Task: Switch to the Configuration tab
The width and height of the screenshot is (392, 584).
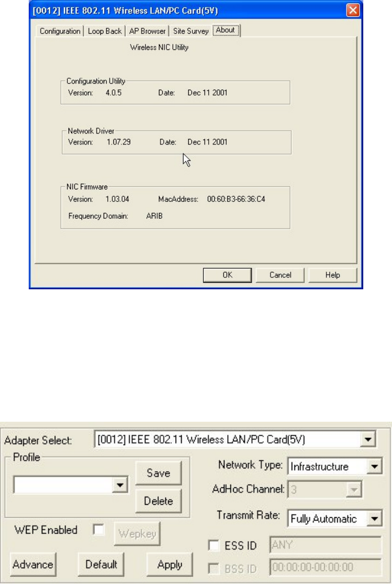Action: (60, 31)
